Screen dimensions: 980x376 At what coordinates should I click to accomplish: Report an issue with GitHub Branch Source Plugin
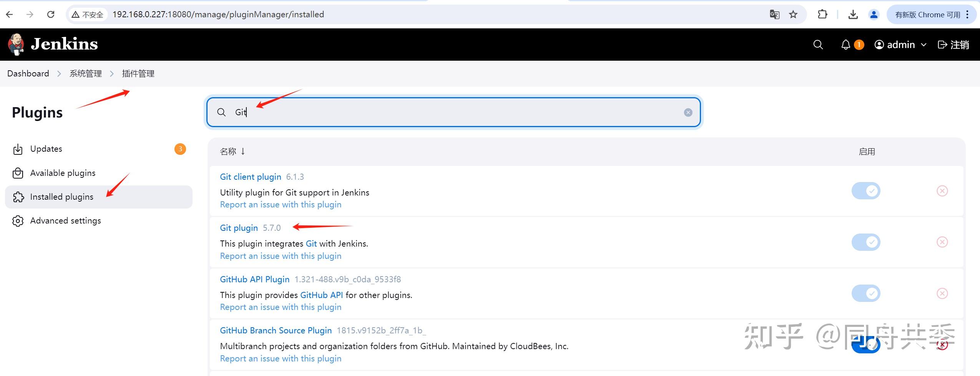click(x=280, y=358)
